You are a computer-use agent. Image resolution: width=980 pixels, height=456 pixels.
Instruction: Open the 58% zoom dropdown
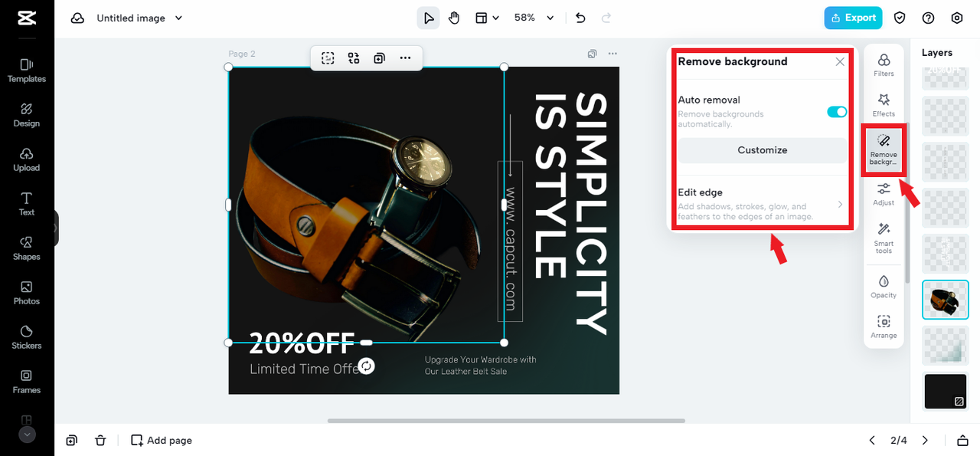tap(534, 18)
